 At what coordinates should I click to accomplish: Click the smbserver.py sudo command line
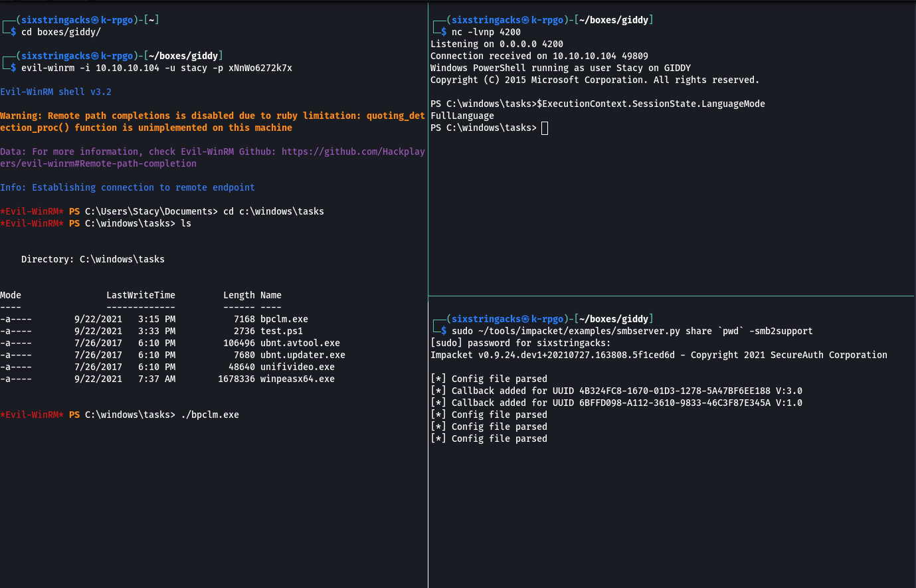pos(632,331)
